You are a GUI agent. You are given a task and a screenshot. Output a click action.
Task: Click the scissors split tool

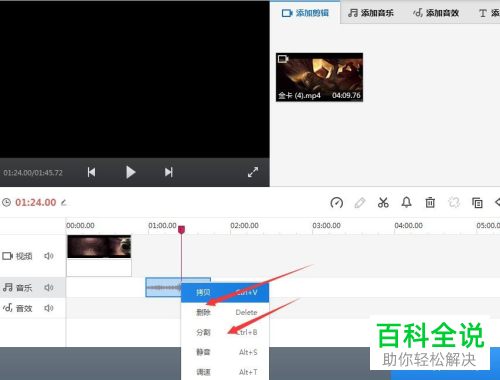pyautogui.click(x=383, y=202)
